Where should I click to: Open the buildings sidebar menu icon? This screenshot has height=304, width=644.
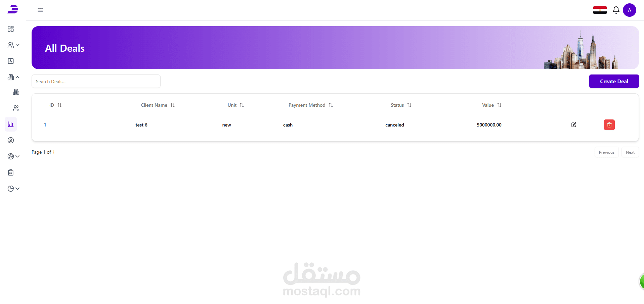click(11, 77)
